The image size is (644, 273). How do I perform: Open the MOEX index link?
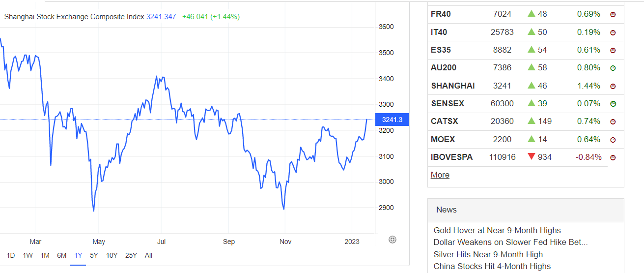[x=443, y=140]
